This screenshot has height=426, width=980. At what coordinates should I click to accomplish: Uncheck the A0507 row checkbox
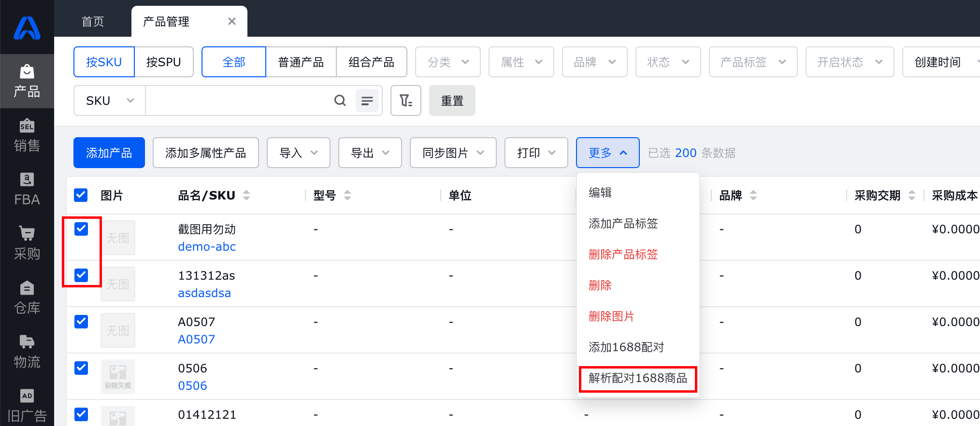81,322
